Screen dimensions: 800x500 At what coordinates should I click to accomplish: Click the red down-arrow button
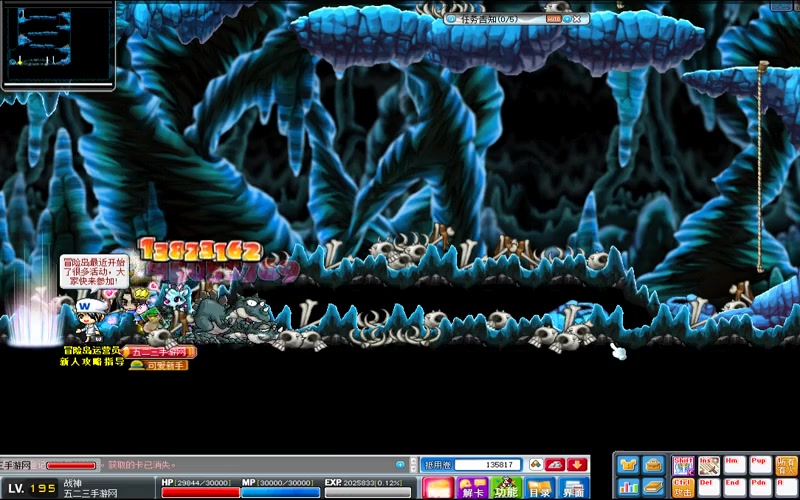578,465
